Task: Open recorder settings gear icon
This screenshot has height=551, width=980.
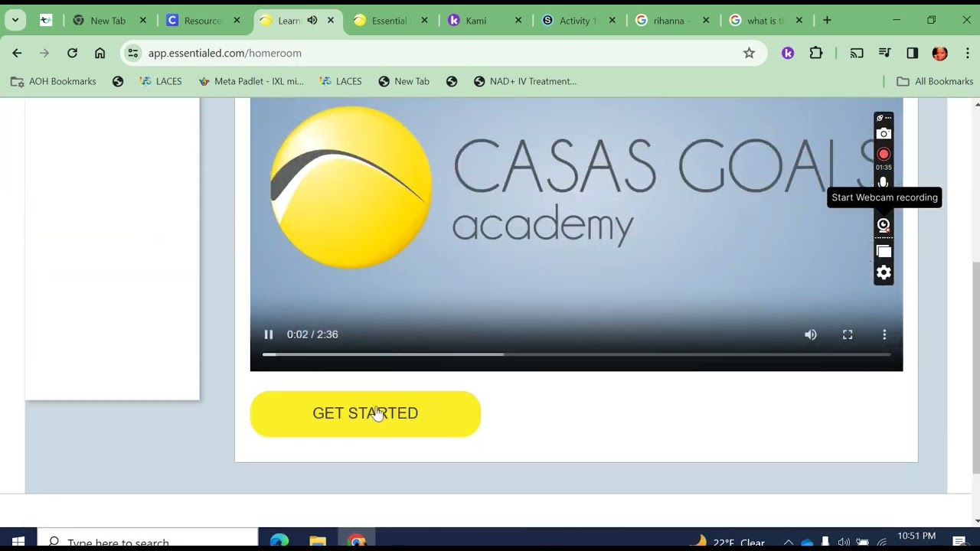Action: [x=884, y=272]
